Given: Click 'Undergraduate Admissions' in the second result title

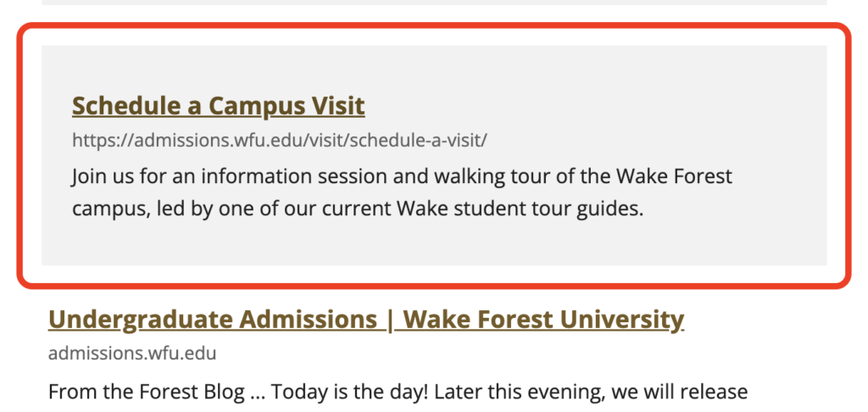Looking at the screenshot, I should click(x=212, y=320).
